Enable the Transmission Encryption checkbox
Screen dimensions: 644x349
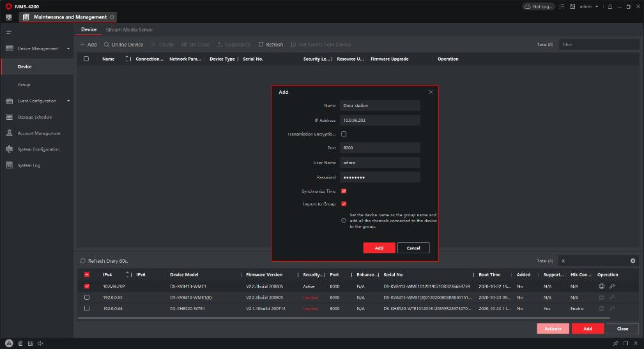tap(344, 134)
